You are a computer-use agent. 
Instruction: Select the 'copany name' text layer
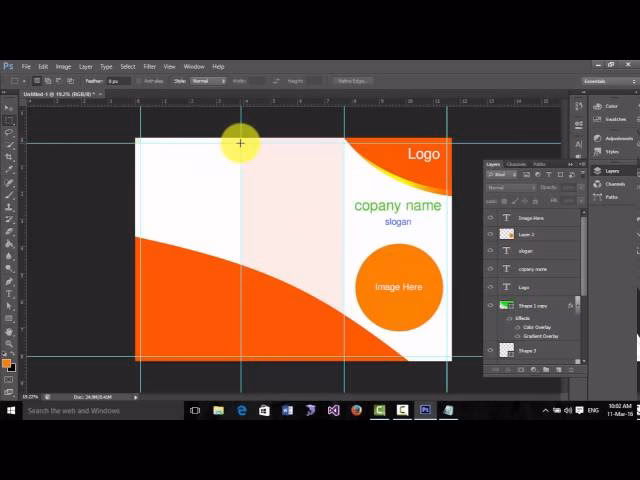tap(532, 269)
